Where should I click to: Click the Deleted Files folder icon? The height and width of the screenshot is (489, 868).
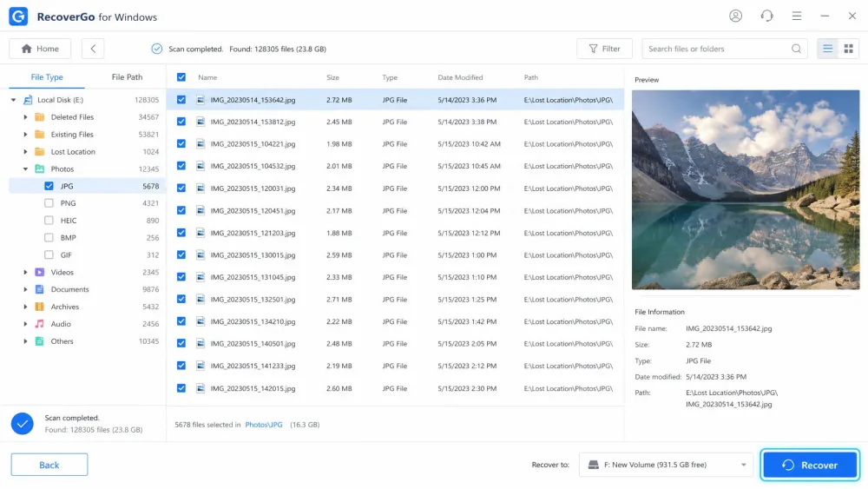click(x=39, y=117)
